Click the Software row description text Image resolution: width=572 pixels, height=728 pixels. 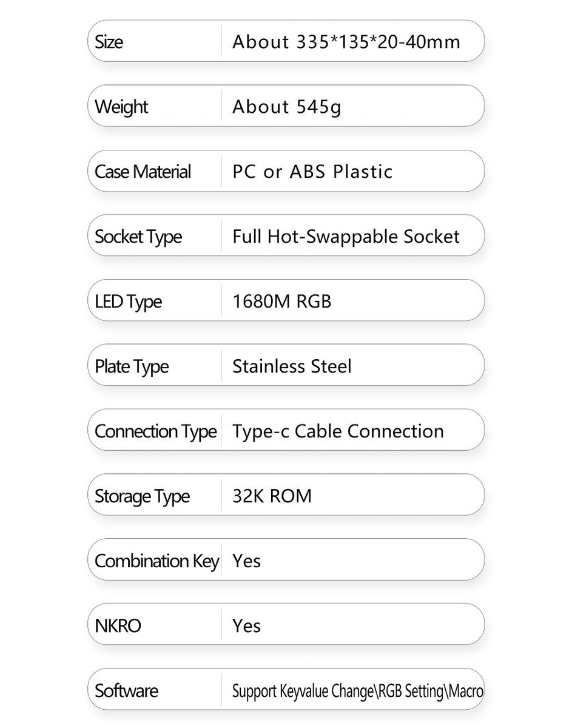pyautogui.click(x=358, y=691)
